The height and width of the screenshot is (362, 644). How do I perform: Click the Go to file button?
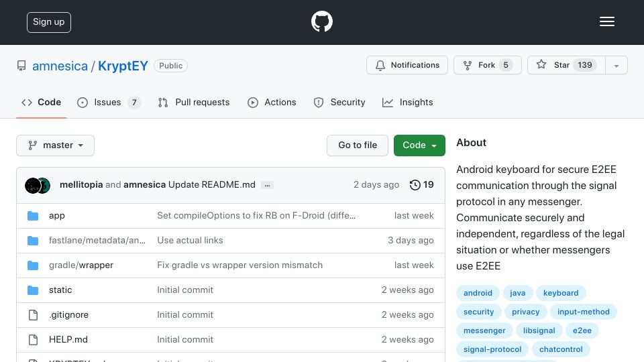[358, 145]
